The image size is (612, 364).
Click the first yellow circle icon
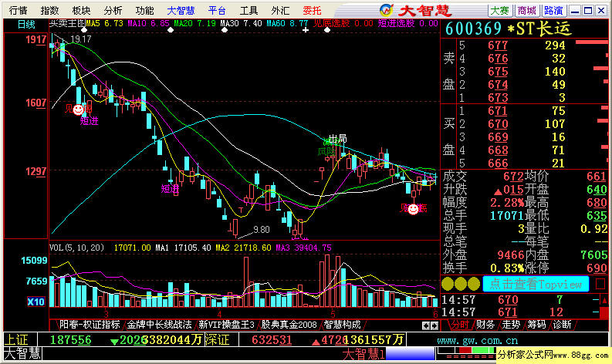(448, 284)
